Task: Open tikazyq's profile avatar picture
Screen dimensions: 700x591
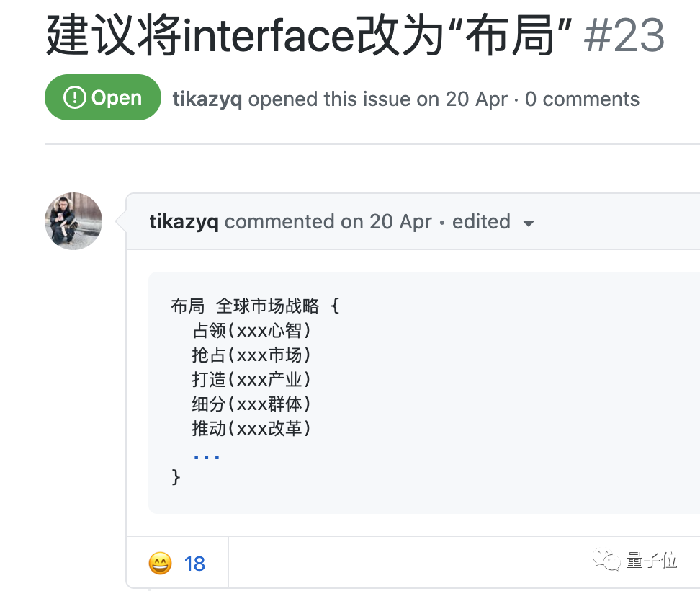Action: click(73, 221)
